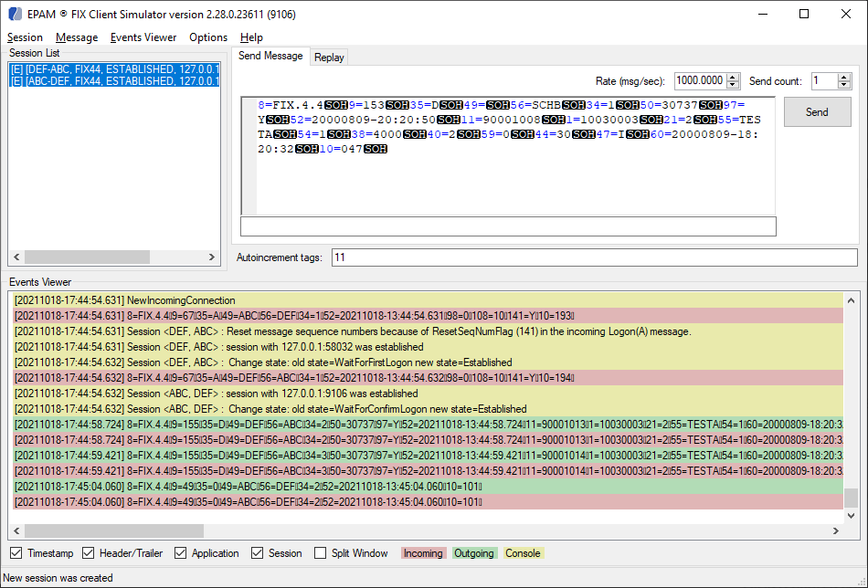Click Events Viewer horizontal scrollbar thumb
The width and height of the screenshot is (868, 588).
[x=114, y=531]
